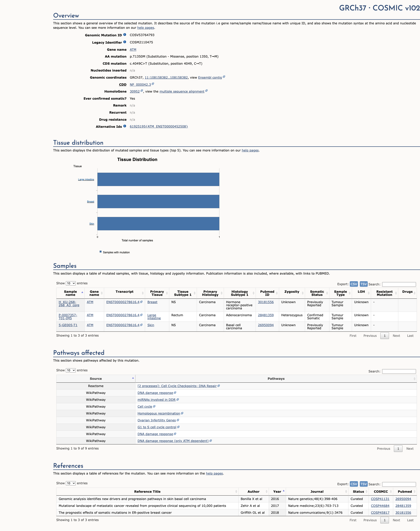420x531 pixels.
Task: Open the ATM gene name link in Overview
Action: coord(133,49)
